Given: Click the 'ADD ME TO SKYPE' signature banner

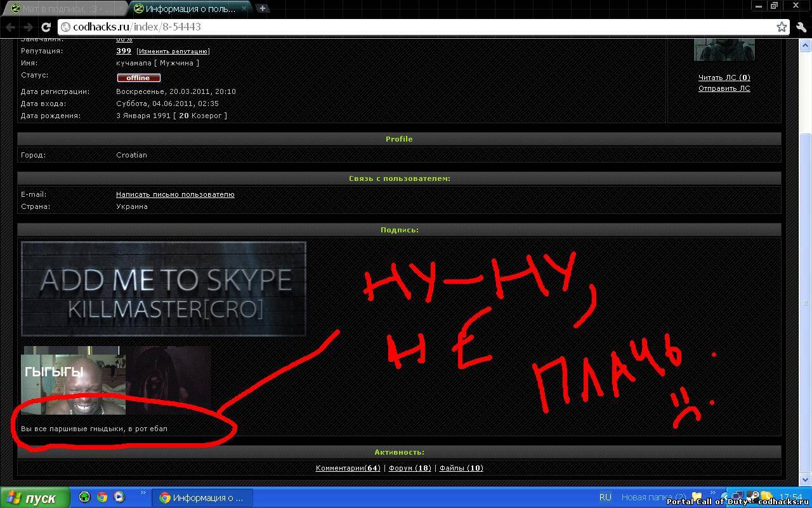Looking at the screenshot, I should click(164, 289).
